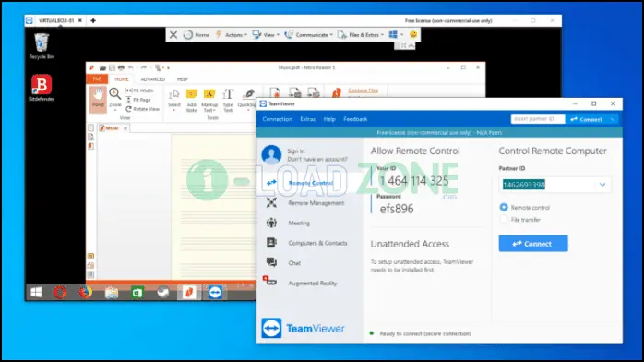
Task: Switch to the ADVANCED tab in Nitro
Action: (x=153, y=79)
